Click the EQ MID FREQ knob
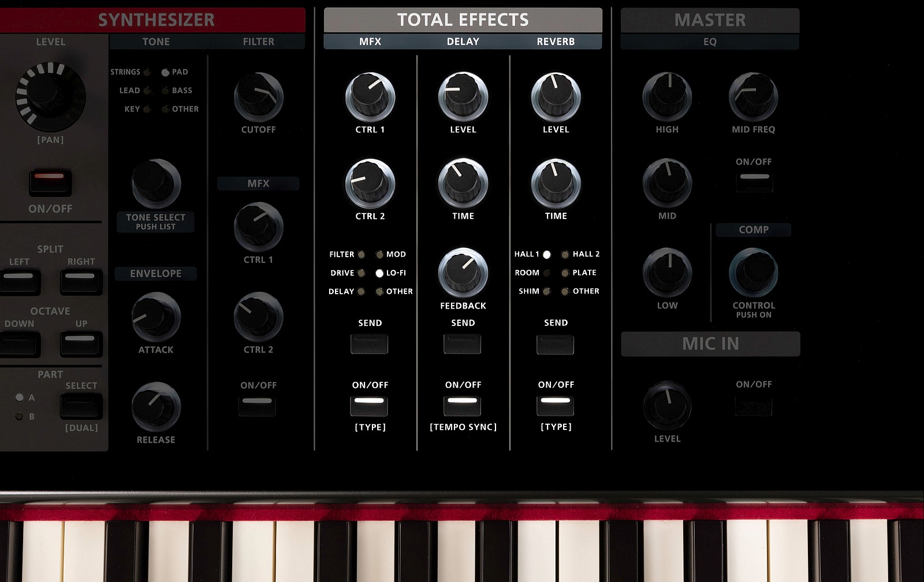 (x=753, y=97)
